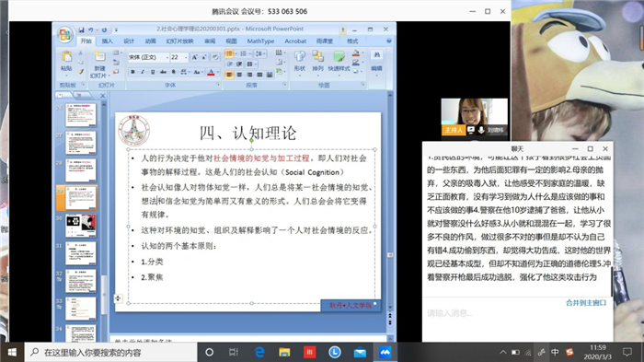
Task: Switch to the 设计 ribbon tab
Action: [x=129, y=41]
